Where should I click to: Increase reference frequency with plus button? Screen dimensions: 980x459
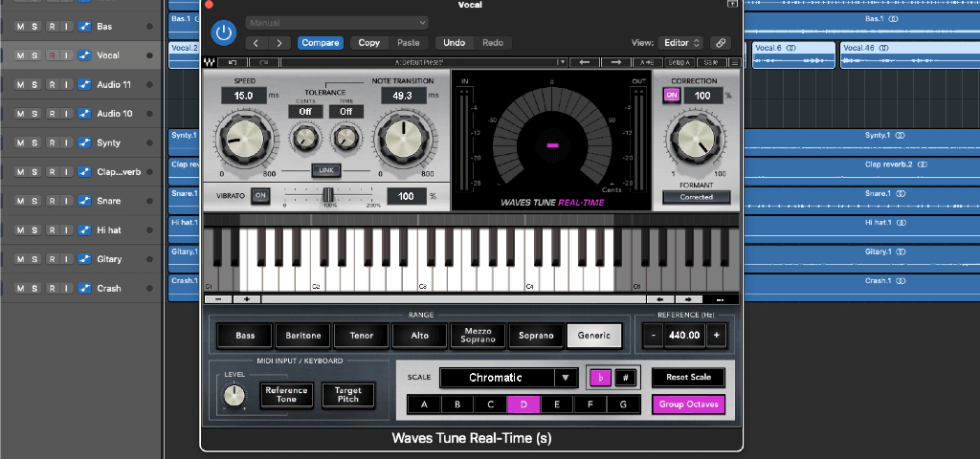click(x=715, y=336)
